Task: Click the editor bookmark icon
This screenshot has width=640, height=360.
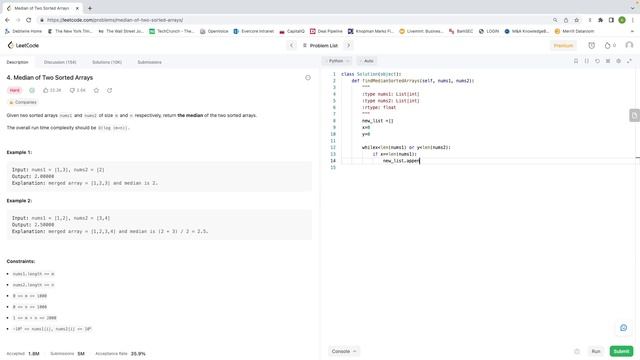Action: (x=576, y=61)
